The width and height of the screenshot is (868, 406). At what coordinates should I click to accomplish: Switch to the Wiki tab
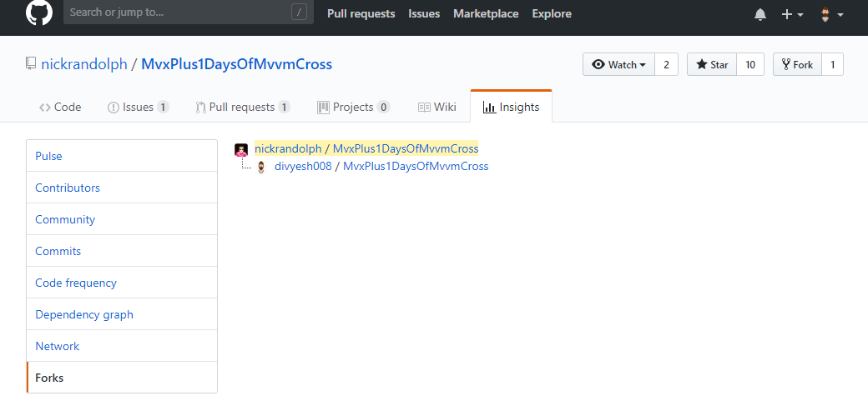[x=437, y=107]
